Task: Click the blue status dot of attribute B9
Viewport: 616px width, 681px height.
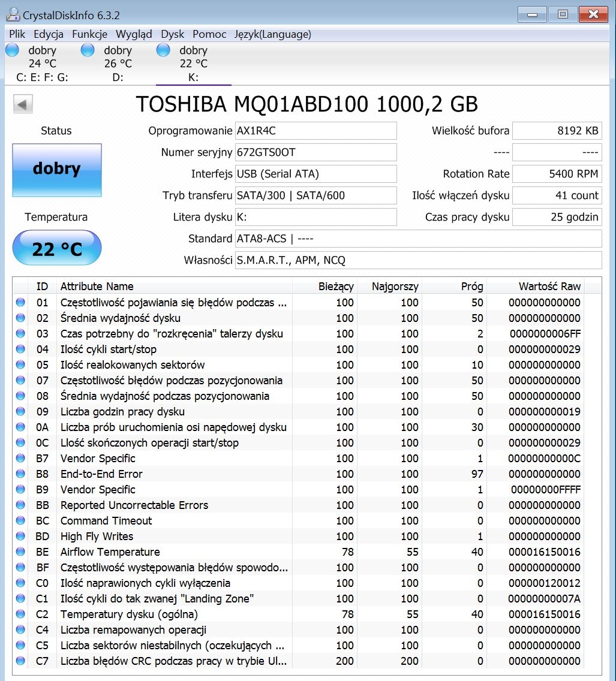Action: coord(20,489)
